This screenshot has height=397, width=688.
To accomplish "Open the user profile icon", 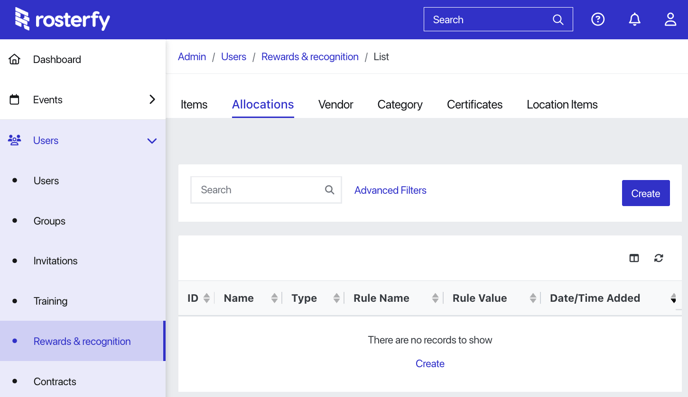I will click(x=670, y=19).
